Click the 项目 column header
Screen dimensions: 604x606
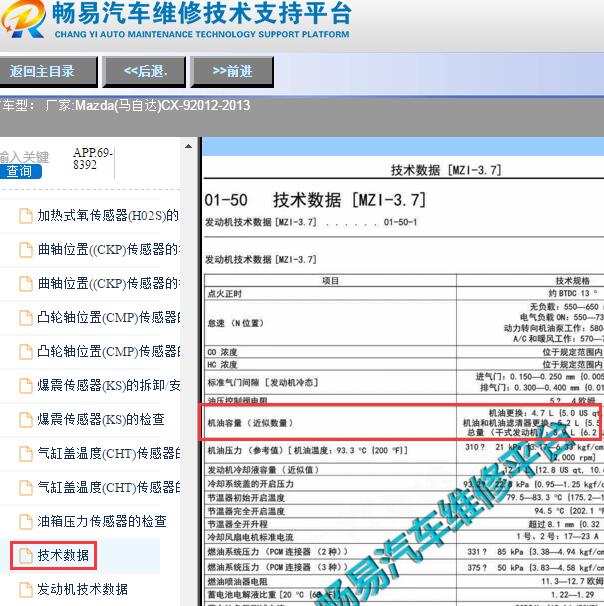(x=330, y=281)
